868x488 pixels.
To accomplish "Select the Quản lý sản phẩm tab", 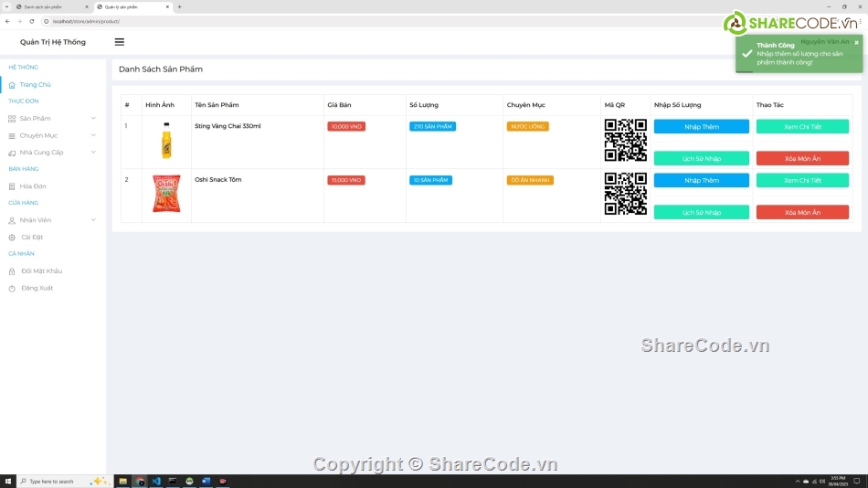I will point(132,6).
